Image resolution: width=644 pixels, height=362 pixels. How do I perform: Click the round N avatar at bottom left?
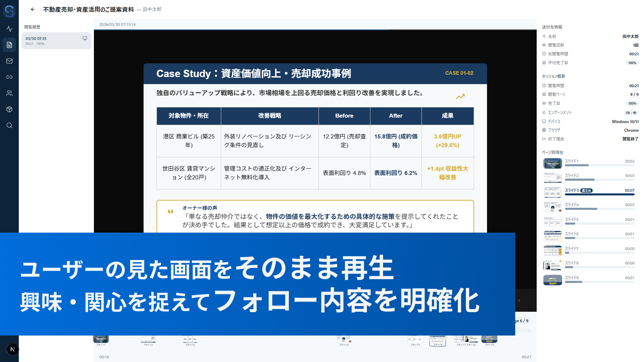pos(12,349)
